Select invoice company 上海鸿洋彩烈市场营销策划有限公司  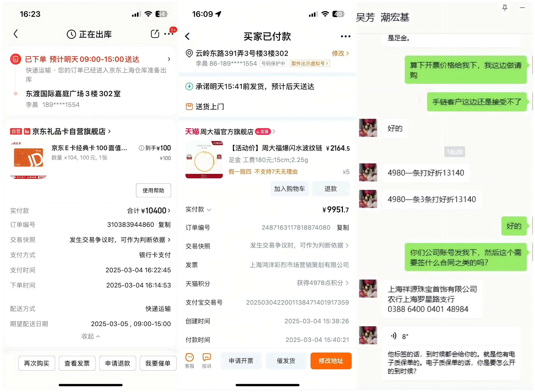pos(299,265)
